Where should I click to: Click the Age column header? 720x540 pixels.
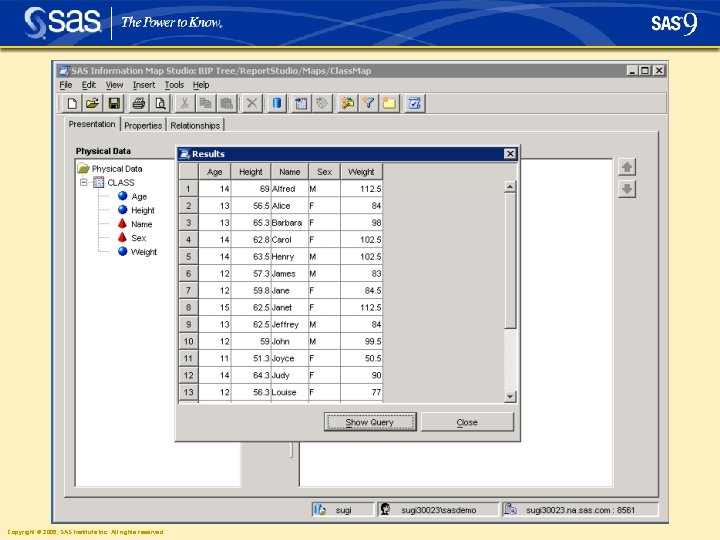click(x=214, y=172)
